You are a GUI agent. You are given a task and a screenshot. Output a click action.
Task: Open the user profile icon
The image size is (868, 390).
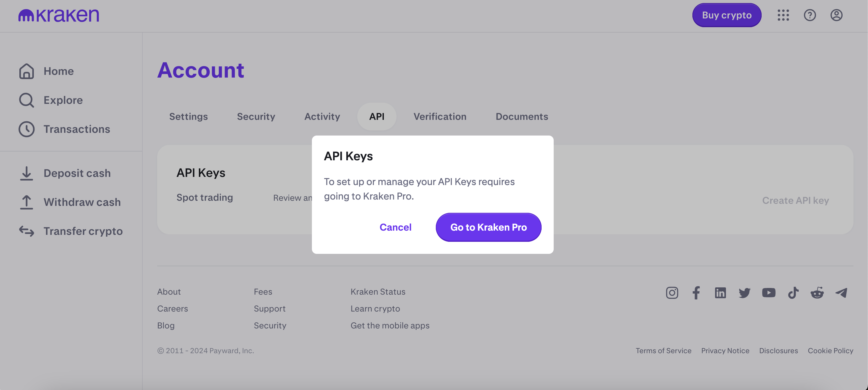[836, 15]
